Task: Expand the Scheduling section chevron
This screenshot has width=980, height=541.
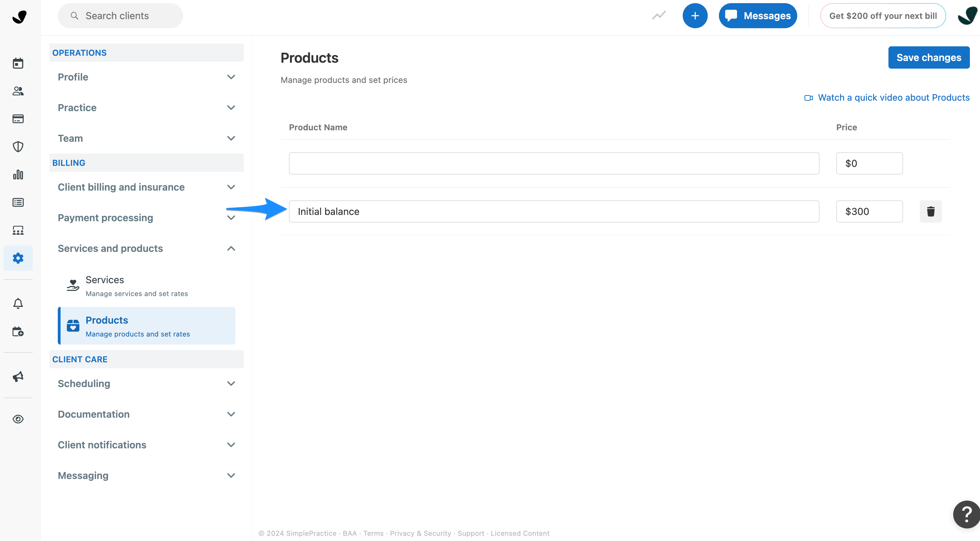Action: 231,384
